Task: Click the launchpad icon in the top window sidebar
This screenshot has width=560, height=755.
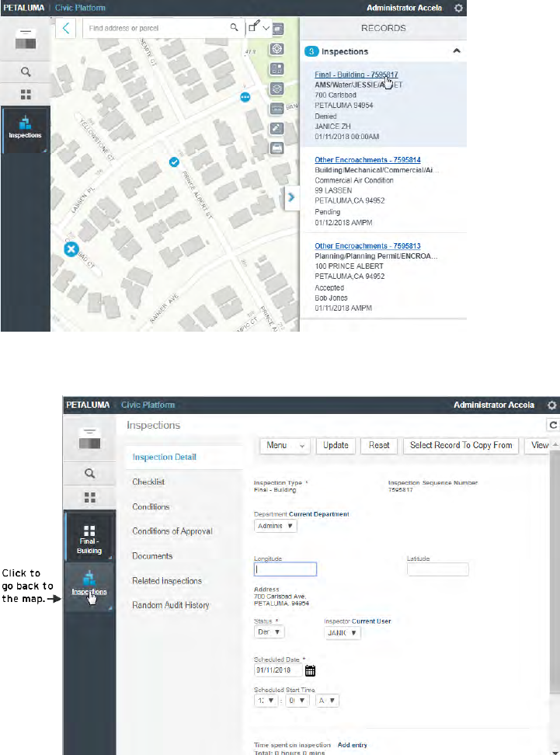Action: [26, 40]
